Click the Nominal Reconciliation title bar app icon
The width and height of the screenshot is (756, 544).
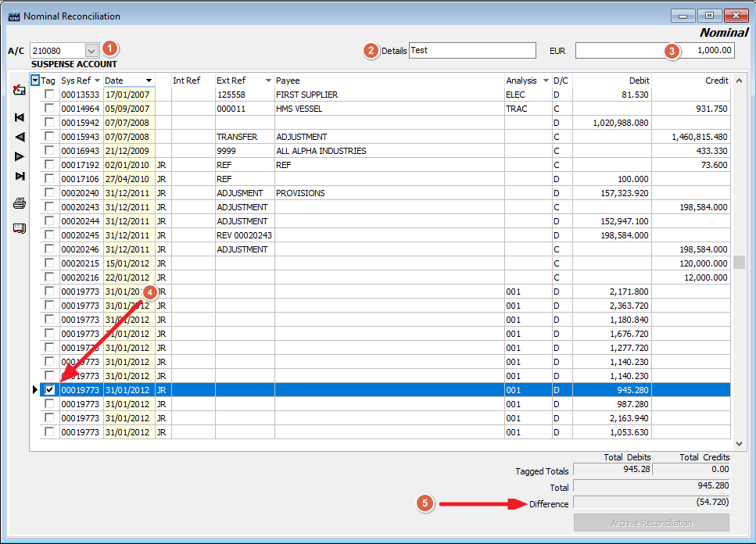coord(14,16)
